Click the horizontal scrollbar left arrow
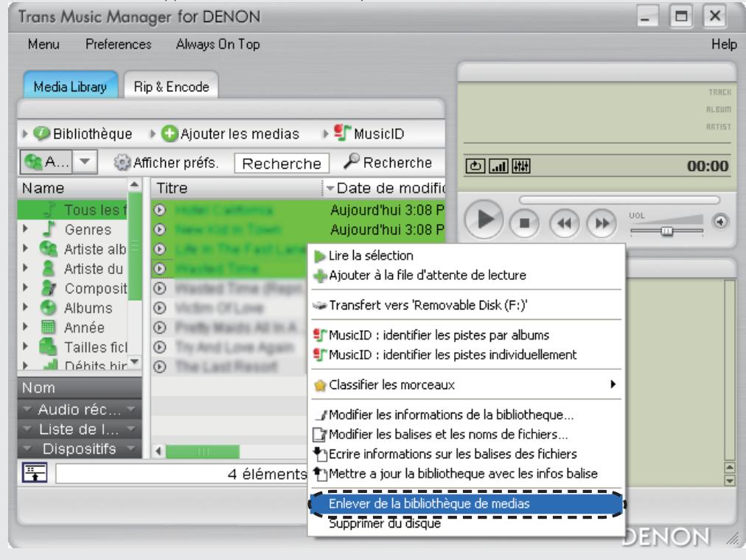This screenshot has width=746, height=560. click(x=158, y=451)
